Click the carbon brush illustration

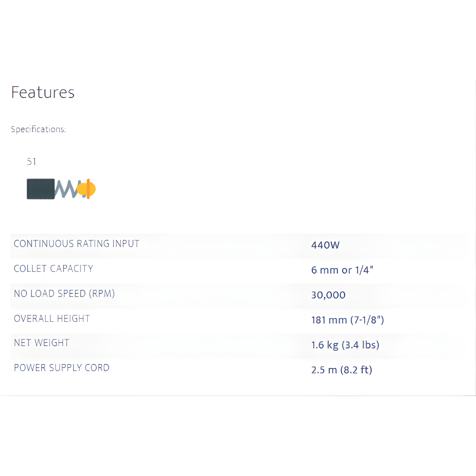[x=61, y=189]
